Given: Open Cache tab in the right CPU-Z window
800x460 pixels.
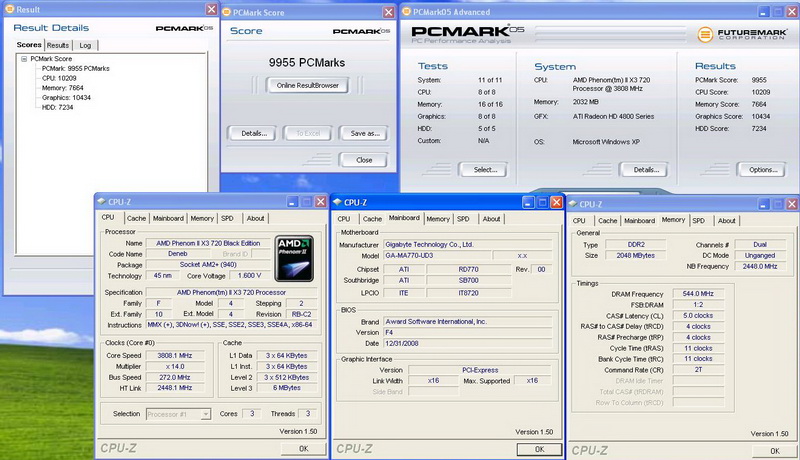Looking at the screenshot, I should click(607, 221).
